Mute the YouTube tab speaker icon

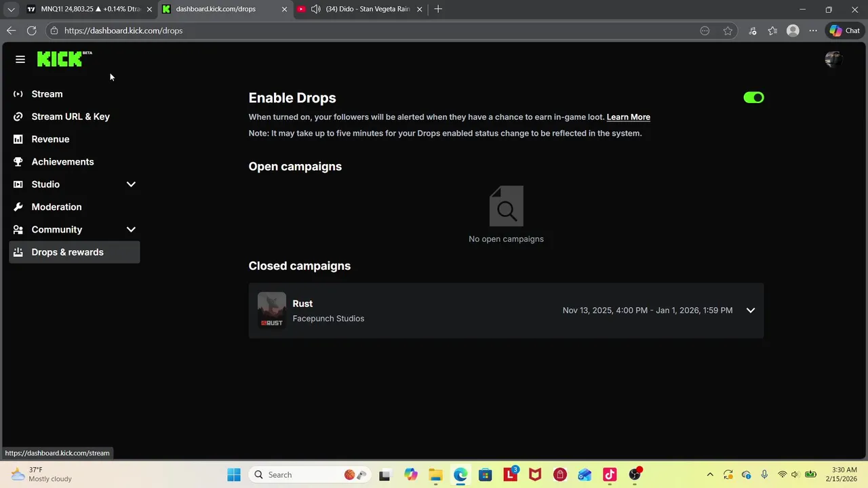tap(315, 9)
